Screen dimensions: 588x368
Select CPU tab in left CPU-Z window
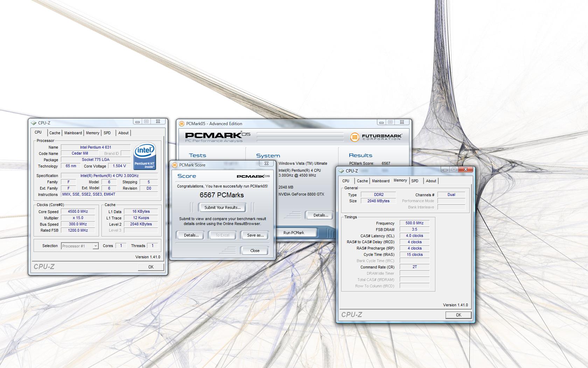pos(38,132)
